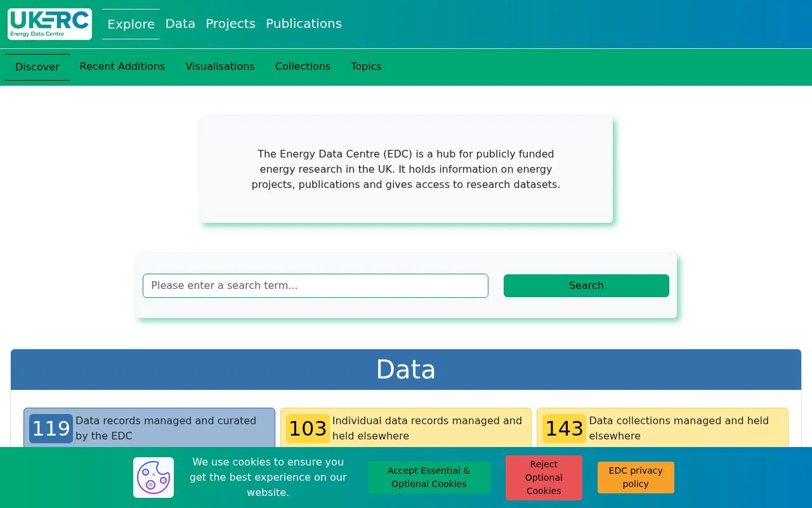This screenshot has height=508, width=812.
Task: Accept Essential & Optional Cookies
Action: [x=429, y=478]
